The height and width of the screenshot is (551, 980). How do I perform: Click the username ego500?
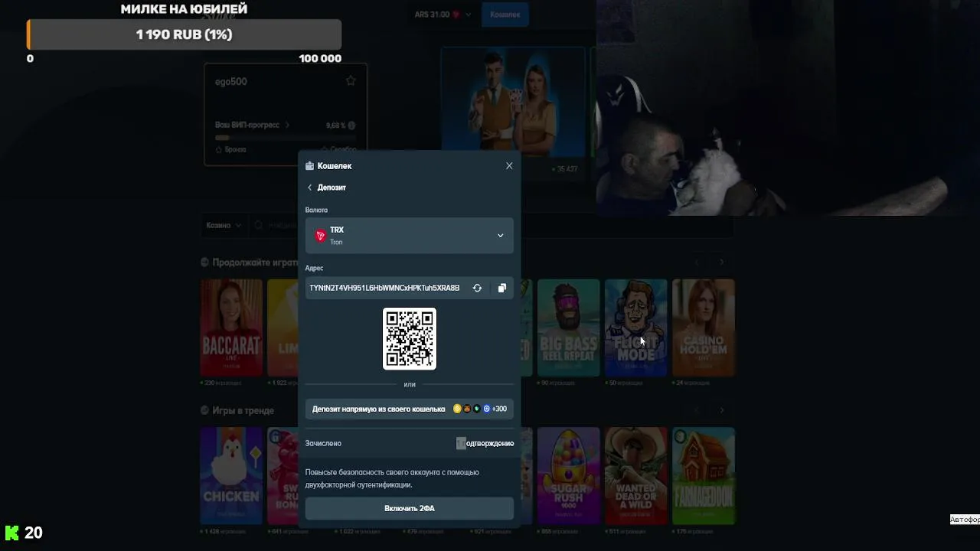(230, 81)
